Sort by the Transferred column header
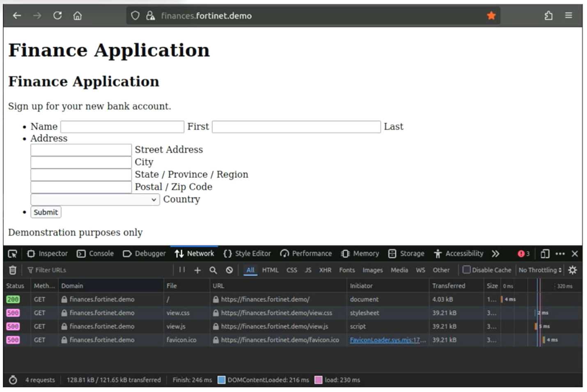This screenshot has height=392, width=587. [456, 286]
